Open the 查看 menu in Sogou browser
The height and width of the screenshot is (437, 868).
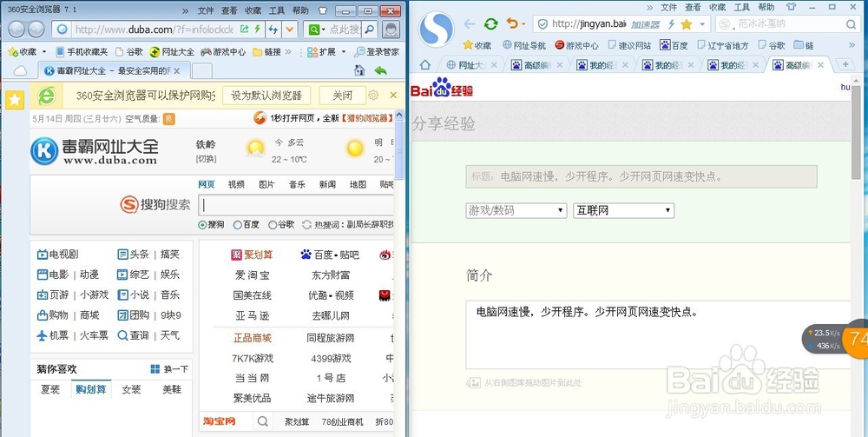(693, 7)
